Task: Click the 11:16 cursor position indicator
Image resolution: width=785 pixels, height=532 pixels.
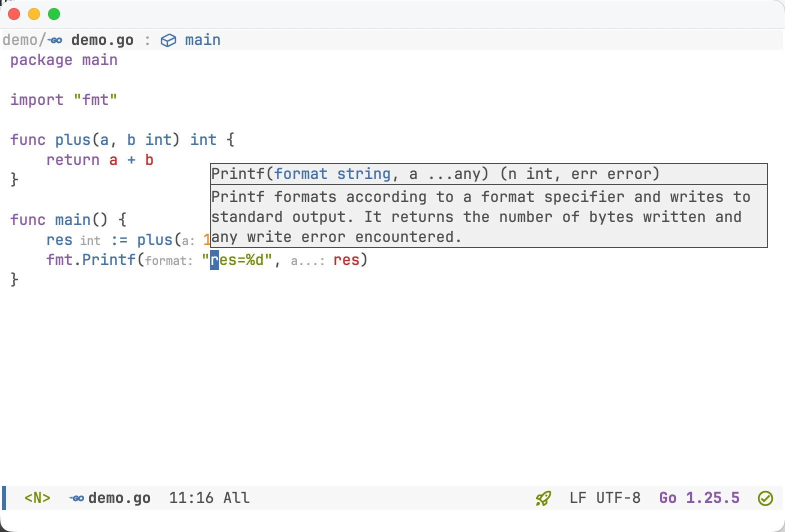Action: [191, 498]
